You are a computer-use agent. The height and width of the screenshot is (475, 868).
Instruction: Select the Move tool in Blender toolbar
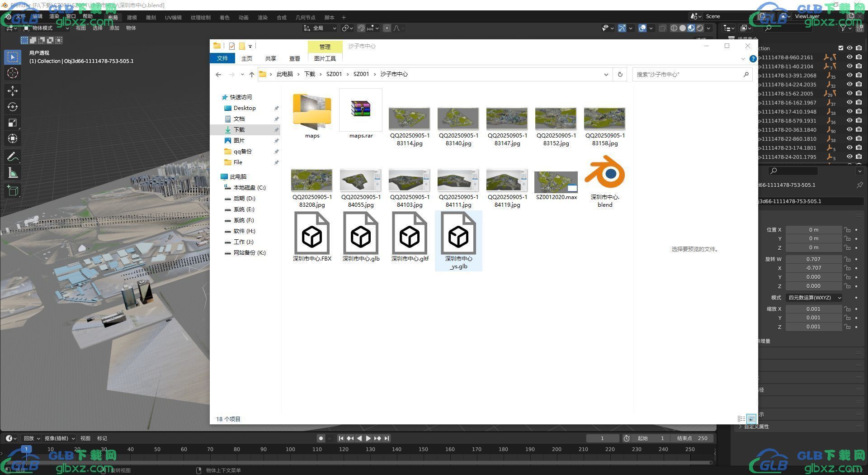tap(13, 91)
